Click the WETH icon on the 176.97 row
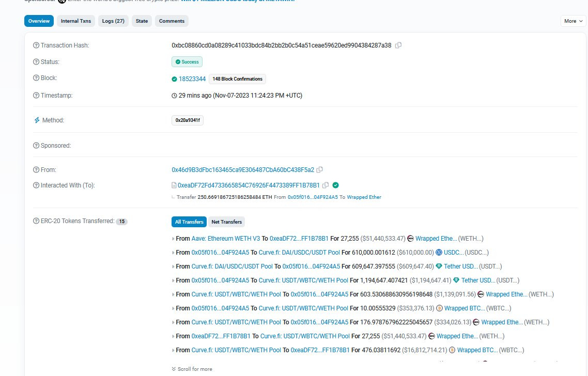 pos(476,322)
